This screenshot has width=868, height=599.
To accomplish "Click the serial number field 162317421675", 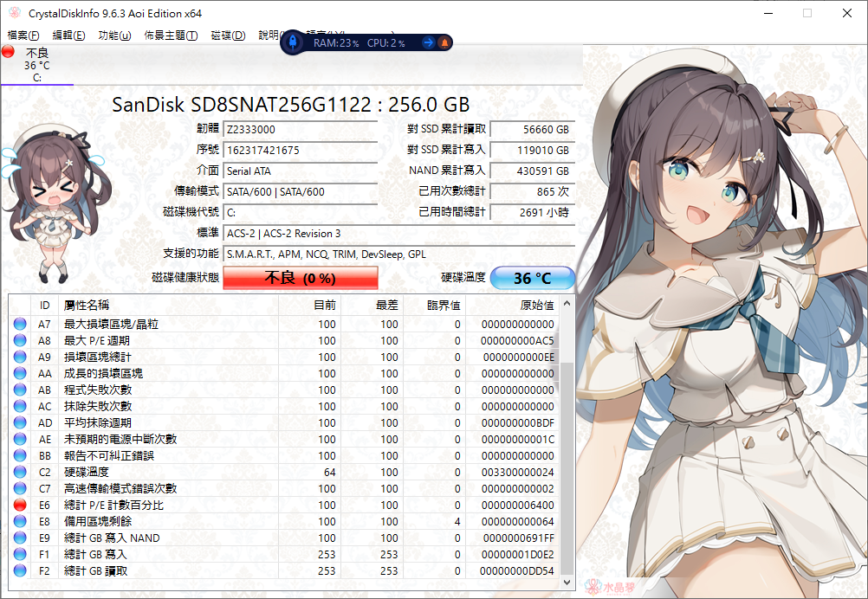I will 301,150.
